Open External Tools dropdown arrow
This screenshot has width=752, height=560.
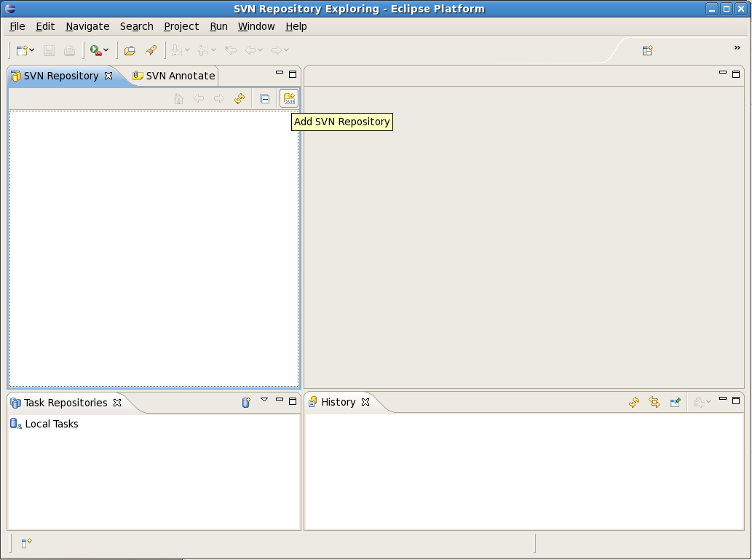point(106,50)
